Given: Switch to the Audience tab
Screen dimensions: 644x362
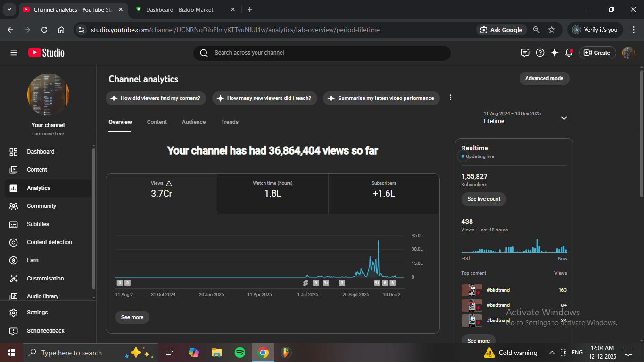Looking at the screenshot, I should tap(193, 122).
